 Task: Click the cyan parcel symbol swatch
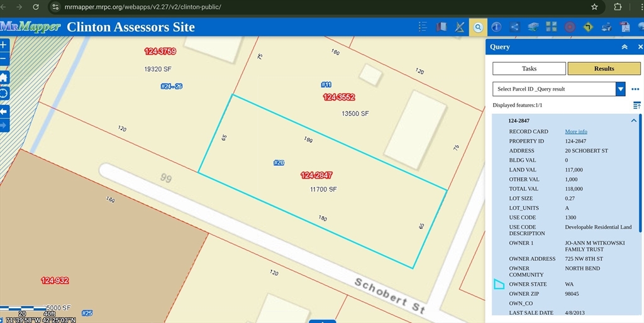click(499, 285)
